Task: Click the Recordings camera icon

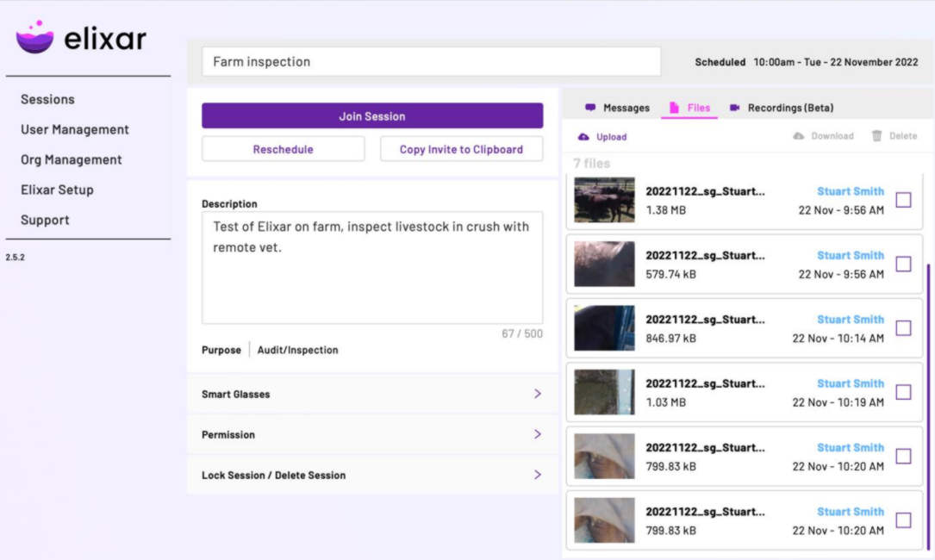Action: click(x=734, y=108)
